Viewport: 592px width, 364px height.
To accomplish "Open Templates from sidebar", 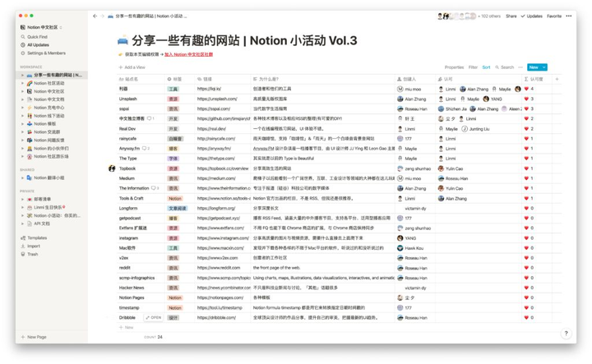I will click(37, 238).
